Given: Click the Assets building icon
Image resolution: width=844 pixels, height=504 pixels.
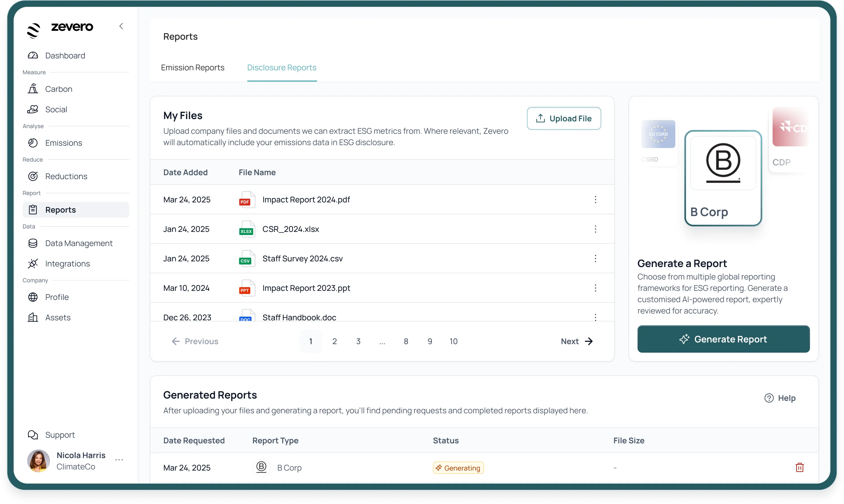Looking at the screenshot, I should tap(33, 317).
